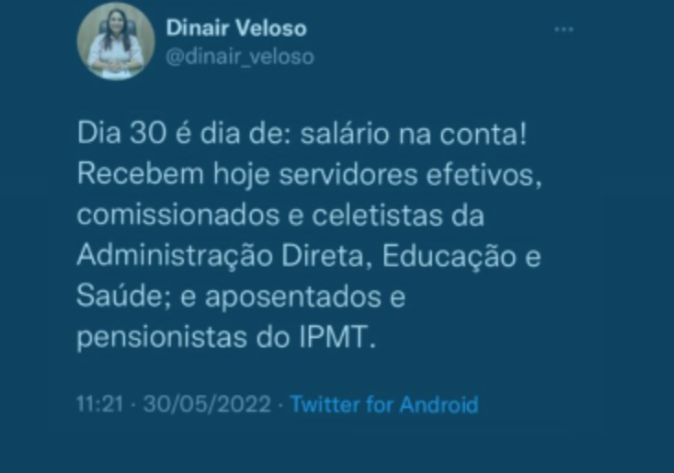Open the @dinair_veloso handle link
Image resolution: width=674 pixels, height=473 pixels.
240,57
